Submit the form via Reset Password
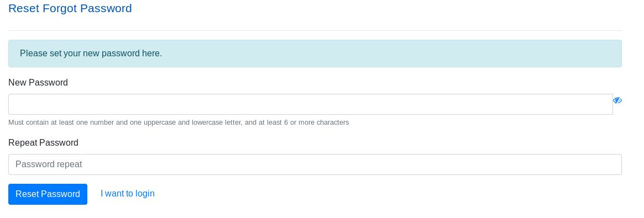 [x=48, y=194]
